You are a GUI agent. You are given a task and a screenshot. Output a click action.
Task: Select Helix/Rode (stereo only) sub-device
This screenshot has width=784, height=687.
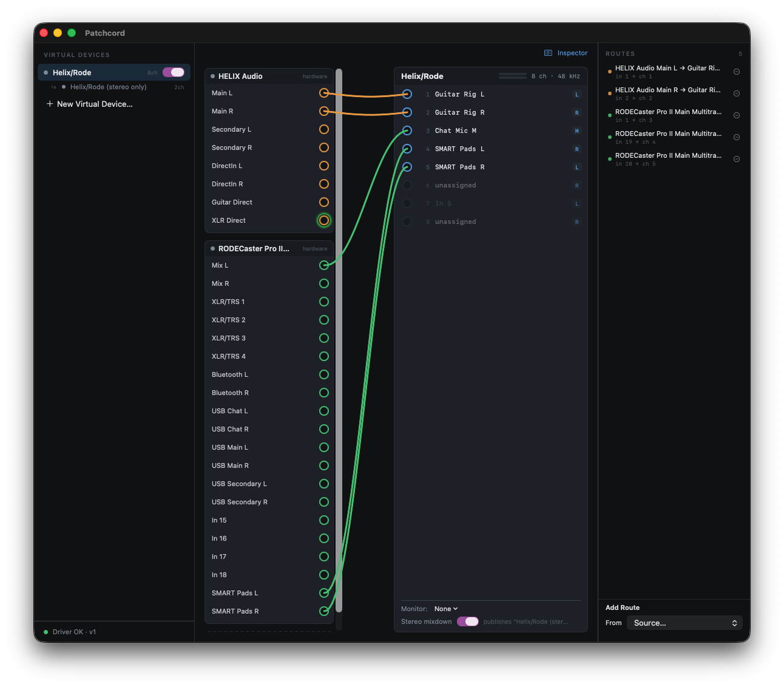tap(114, 87)
